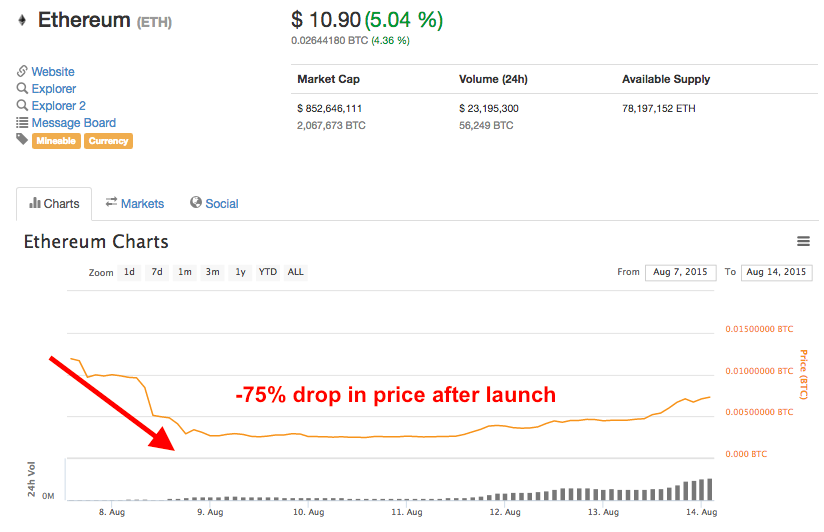The height and width of the screenshot is (532, 824).
Task: Click the Ethereum (ETH) heading
Action: click(x=105, y=21)
